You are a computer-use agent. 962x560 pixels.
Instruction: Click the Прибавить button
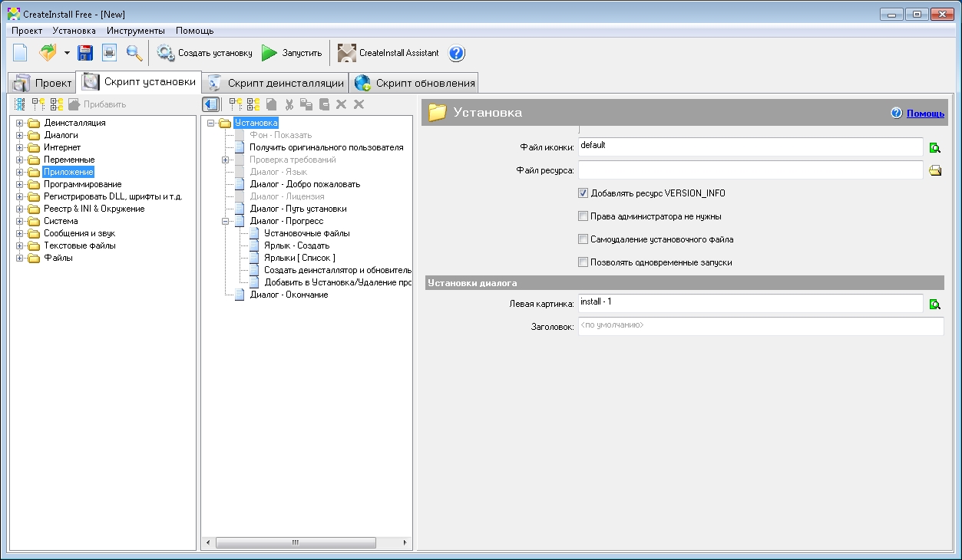[98, 104]
